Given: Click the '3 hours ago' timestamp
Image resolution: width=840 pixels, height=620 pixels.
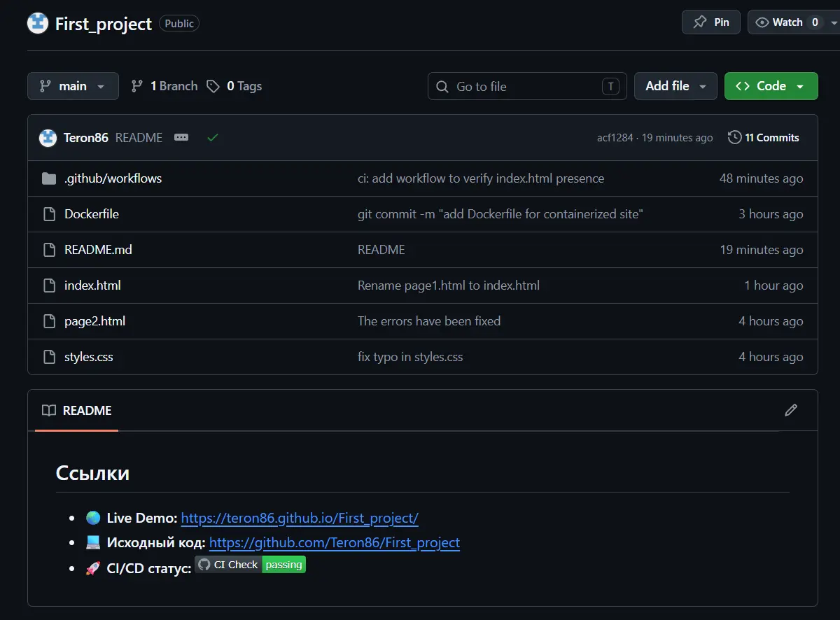Looking at the screenshot, I should click(771, 214).
